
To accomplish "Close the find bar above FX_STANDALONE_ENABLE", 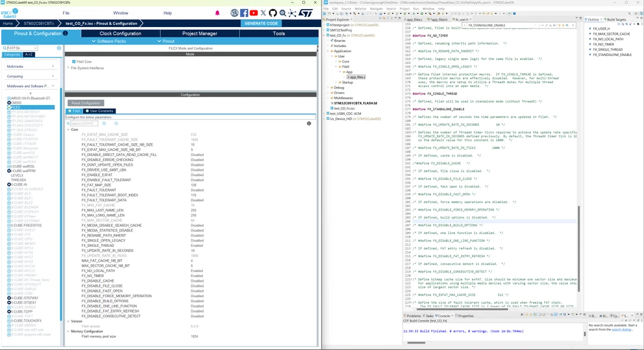I will point(573,25).
